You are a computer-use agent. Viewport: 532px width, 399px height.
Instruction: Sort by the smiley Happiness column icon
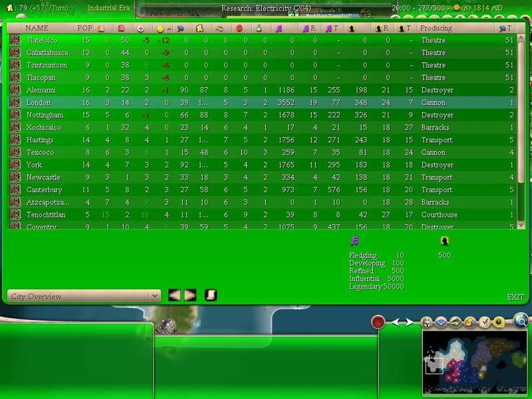pyautogui.click(x=160, y=29)
